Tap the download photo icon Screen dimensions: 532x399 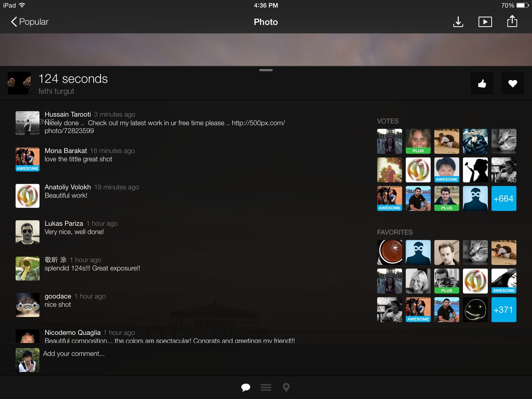458,22
